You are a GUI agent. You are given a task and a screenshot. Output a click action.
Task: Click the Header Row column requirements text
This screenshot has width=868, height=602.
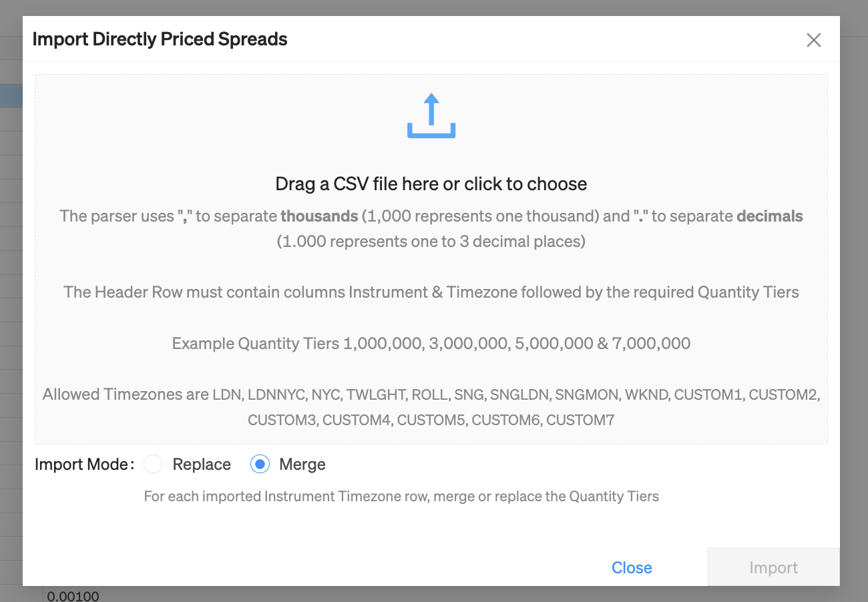[431, 292]
